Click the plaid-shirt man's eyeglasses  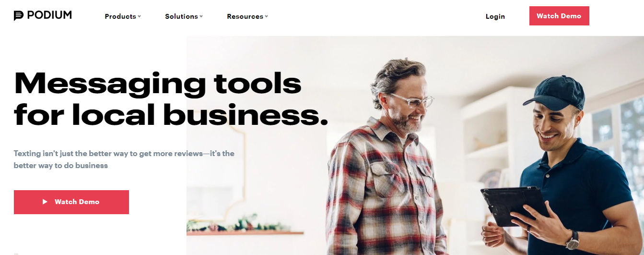coord(412,100)
